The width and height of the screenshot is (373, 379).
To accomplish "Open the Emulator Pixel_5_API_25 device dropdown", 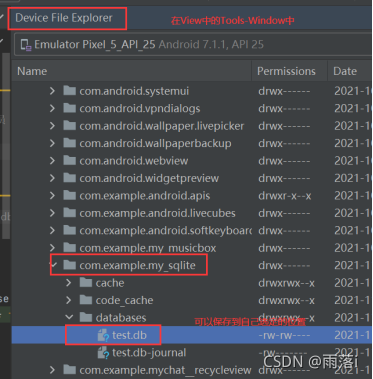I will (193, 45).
